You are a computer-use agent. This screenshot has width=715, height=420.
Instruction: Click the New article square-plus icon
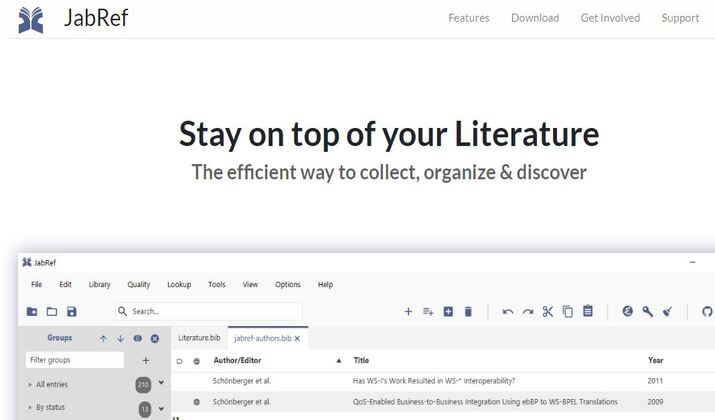pos(448,311)
